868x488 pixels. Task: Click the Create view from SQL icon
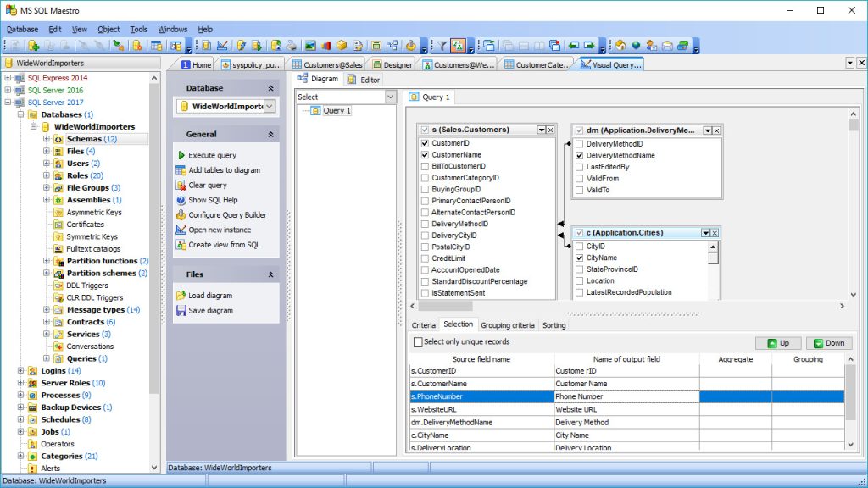pyautogui.click(x=181, y=245)
